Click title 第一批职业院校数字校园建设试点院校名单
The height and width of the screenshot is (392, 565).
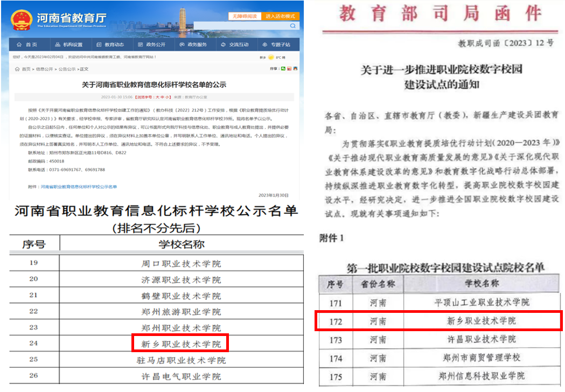click(445, 268)
